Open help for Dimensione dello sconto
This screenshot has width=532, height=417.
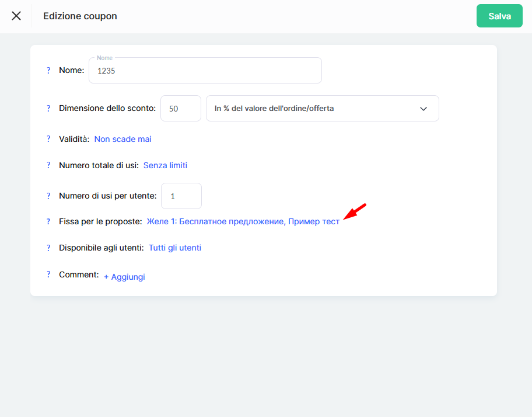pos(48,108)
